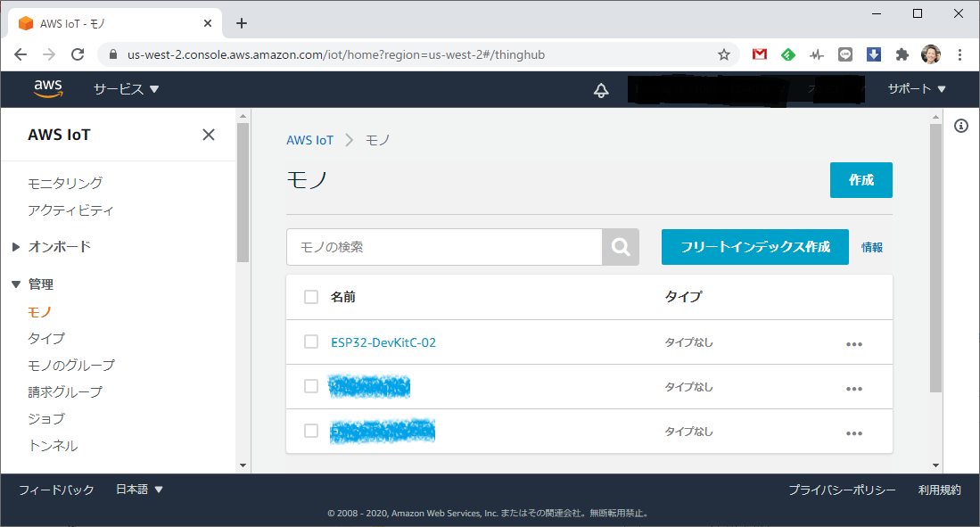This screenshot has width=980, height=527.
Task: Click the browser forward arrow
Action: tap(49, 55)
